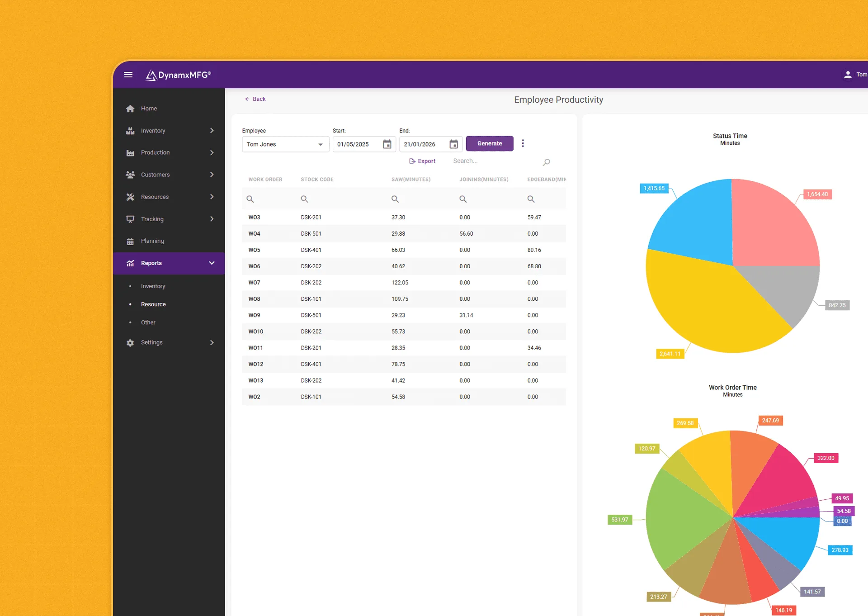The height and width of the screenshot is (616, 868).
Task: Click the Settings gear icon
Action: pyautogui.click(x=130, y=342)
